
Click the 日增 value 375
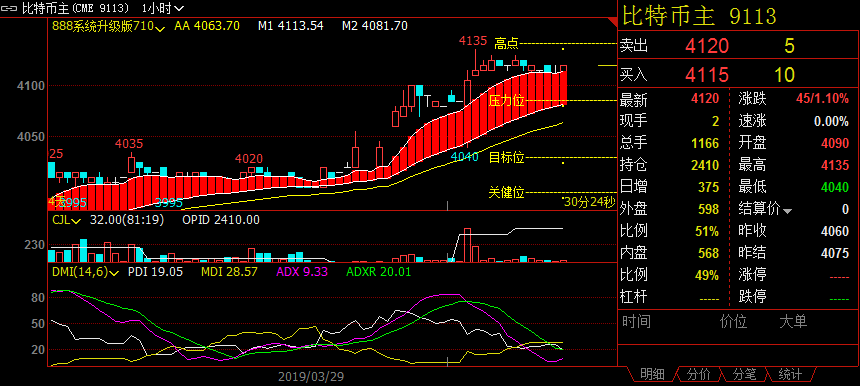pos(708,187)
